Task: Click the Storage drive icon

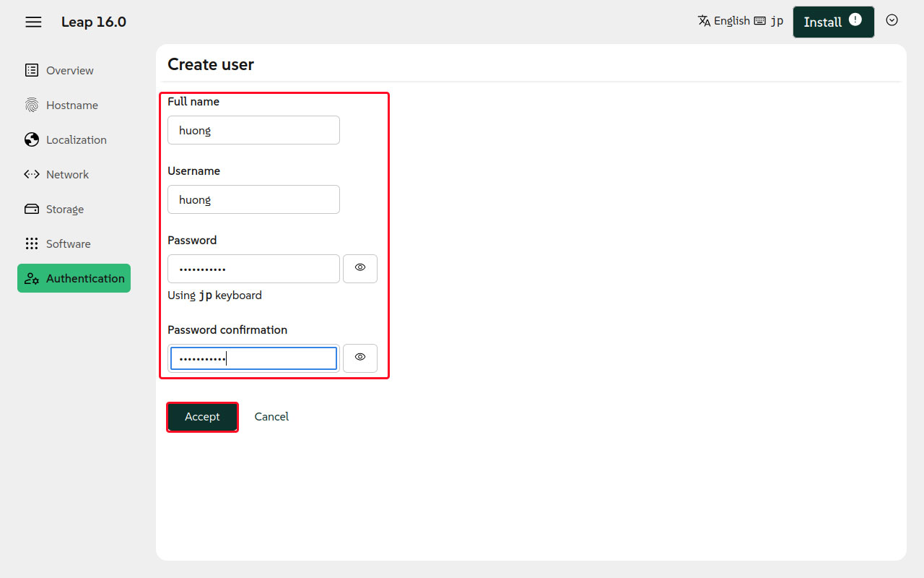Action: pos(32,209)
